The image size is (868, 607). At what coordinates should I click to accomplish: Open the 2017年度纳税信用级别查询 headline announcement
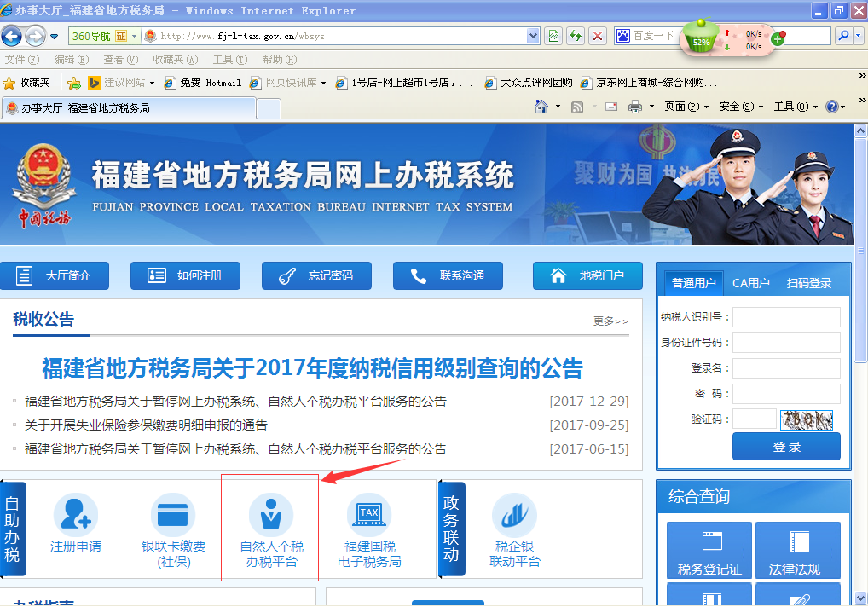[x=312, y=368]
